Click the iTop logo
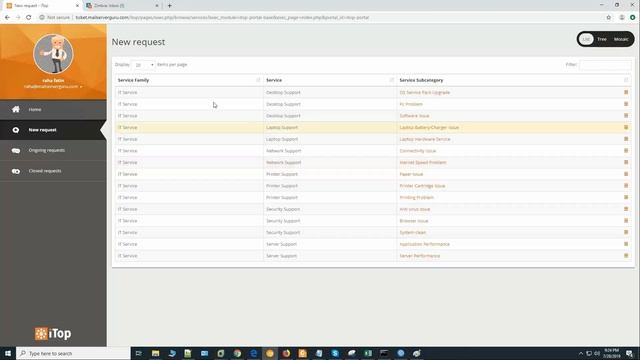Screen dimensions: 640x360 [53, 333]
